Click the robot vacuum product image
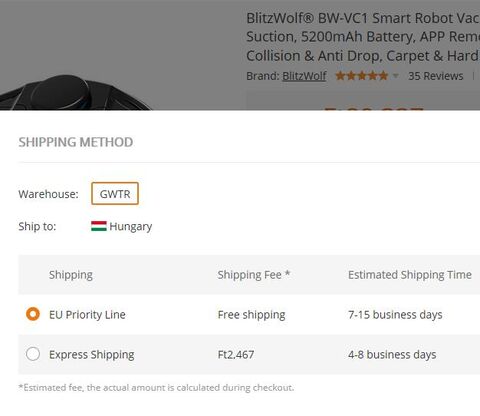Viewport: 480px width, 416px height. [x=75, y=92]
